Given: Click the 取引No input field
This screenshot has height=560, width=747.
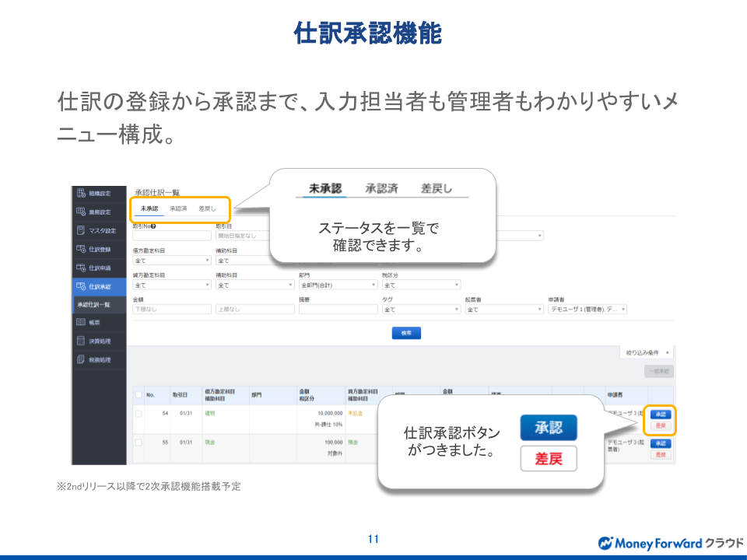Looking at the screenshot, I should coord(171,236).
